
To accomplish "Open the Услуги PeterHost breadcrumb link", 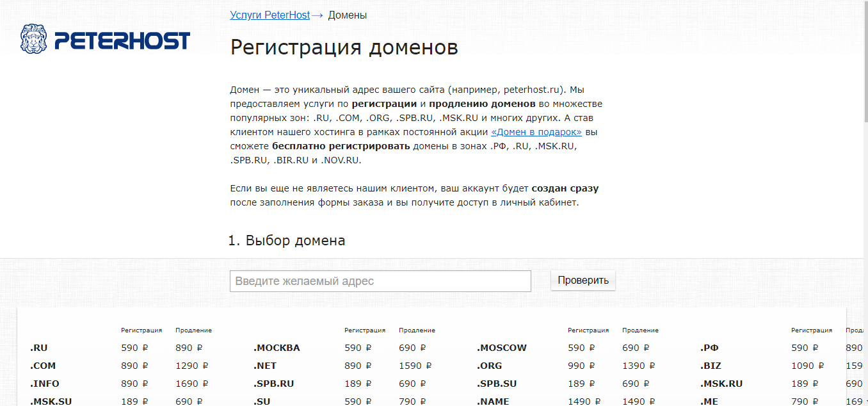I will [x=269, y=15].
